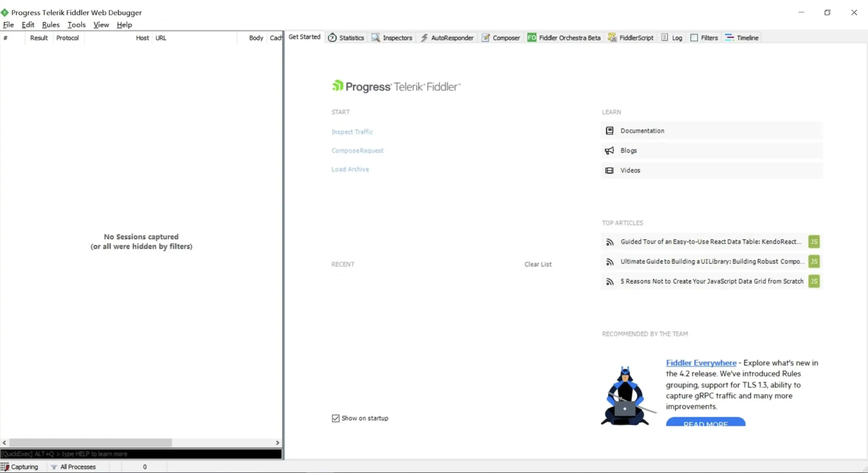868x473 pixels.
Task: Open the Videos learn item
Action: pyautogui.click(x=712, y=171)
